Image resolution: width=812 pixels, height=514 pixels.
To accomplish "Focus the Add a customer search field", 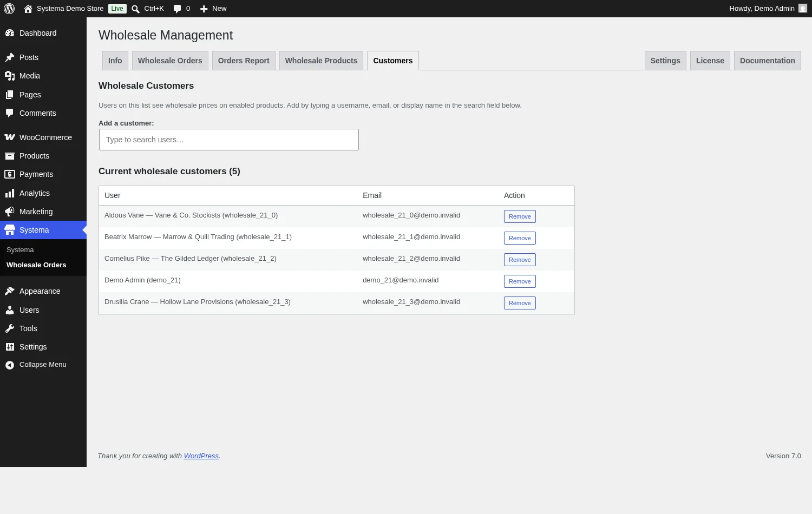I will click(x=229, y=140).
